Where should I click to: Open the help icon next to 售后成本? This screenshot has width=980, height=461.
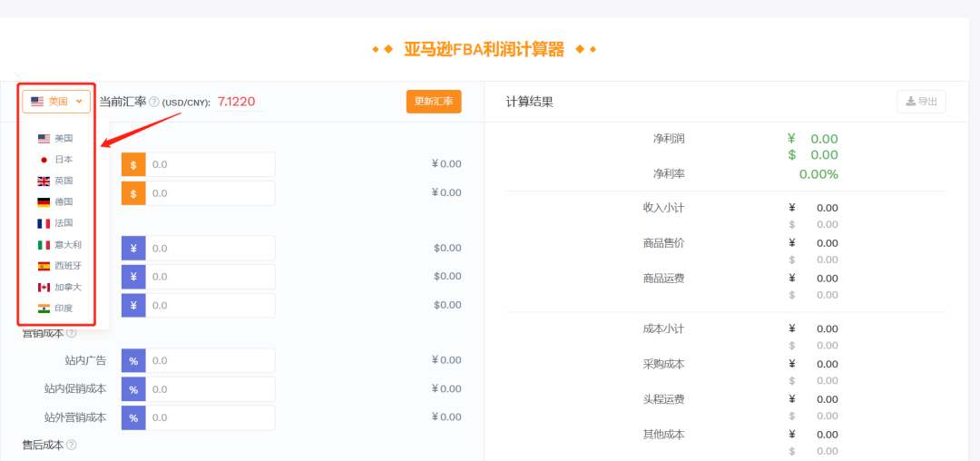tap(72, 445)
